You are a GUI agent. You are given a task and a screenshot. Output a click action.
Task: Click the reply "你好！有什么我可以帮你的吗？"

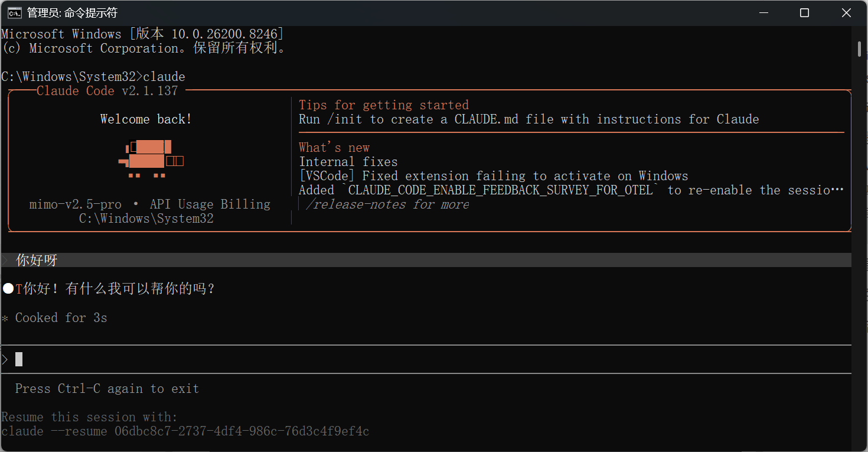pyautogui.click(x=119, y=288)
